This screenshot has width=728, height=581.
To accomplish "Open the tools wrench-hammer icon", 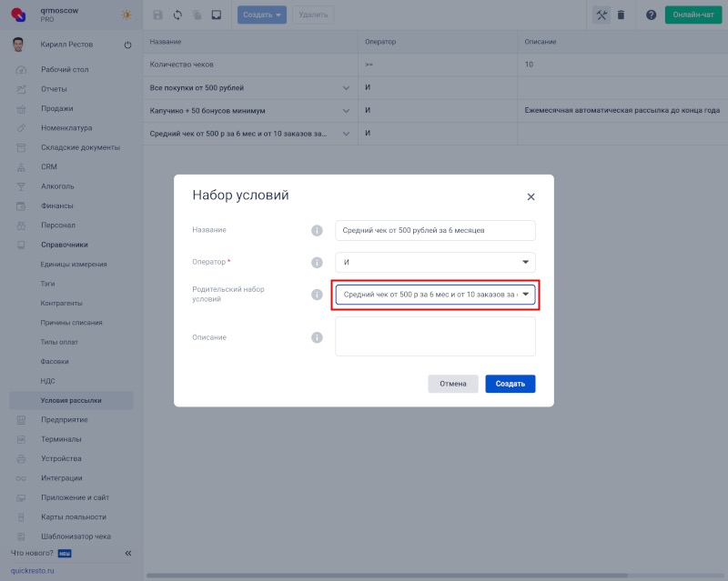I will pos(602,15).
